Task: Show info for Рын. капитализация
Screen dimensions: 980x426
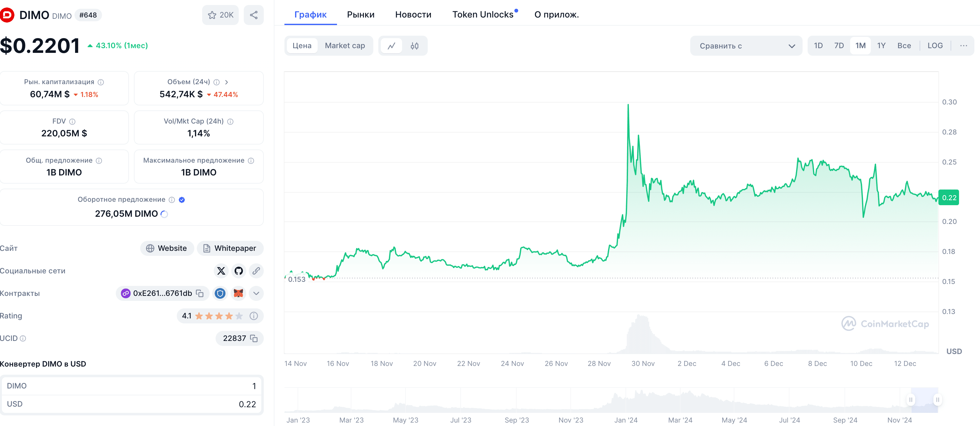Action: point(101,82)
